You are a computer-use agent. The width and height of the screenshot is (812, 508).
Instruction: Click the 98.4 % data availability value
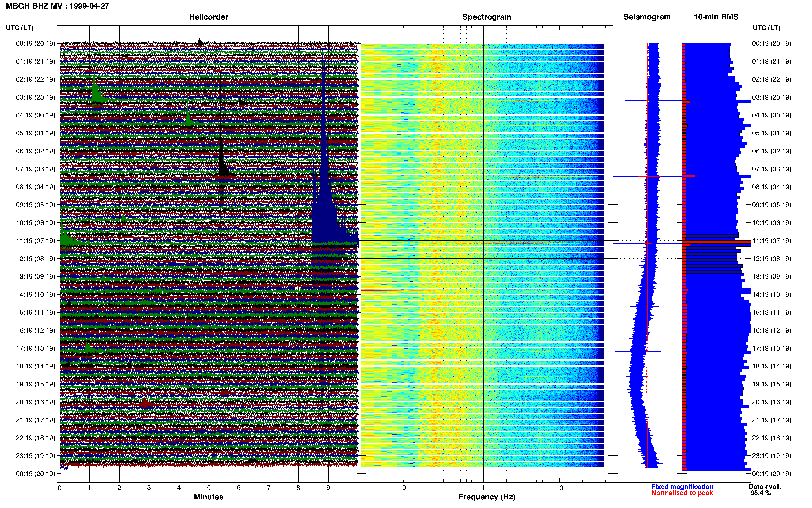(761, 493)
